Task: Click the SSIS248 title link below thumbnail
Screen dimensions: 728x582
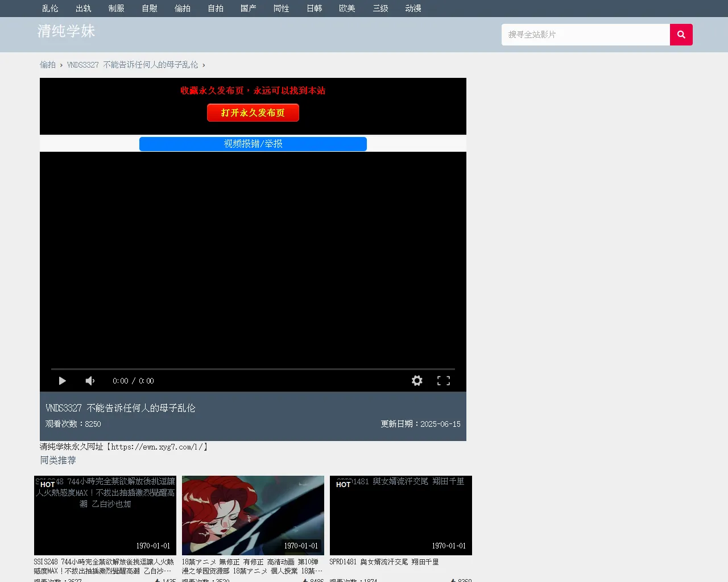Action: point(104,566)
